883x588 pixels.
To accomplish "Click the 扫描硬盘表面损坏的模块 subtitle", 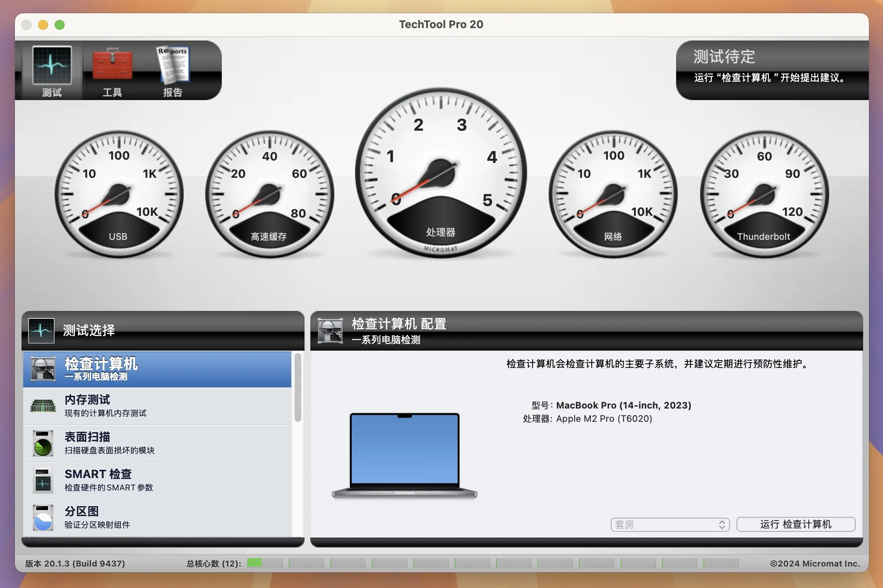I will 110,450.
